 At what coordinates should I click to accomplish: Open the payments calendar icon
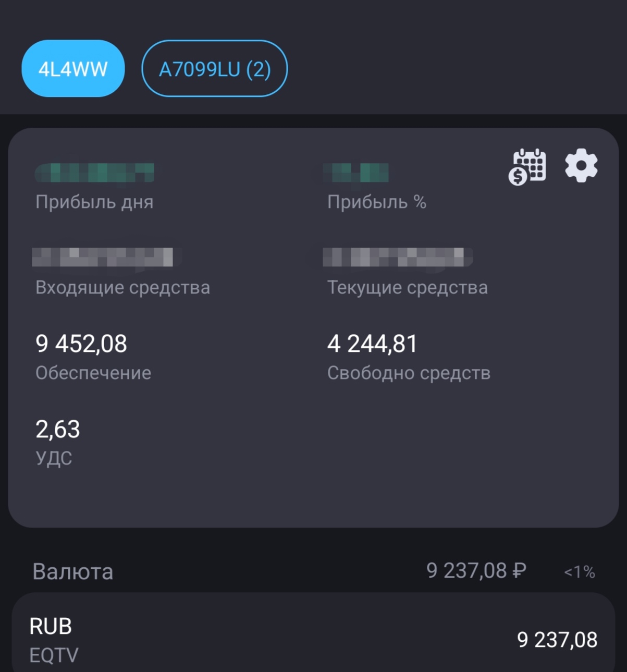527,167
